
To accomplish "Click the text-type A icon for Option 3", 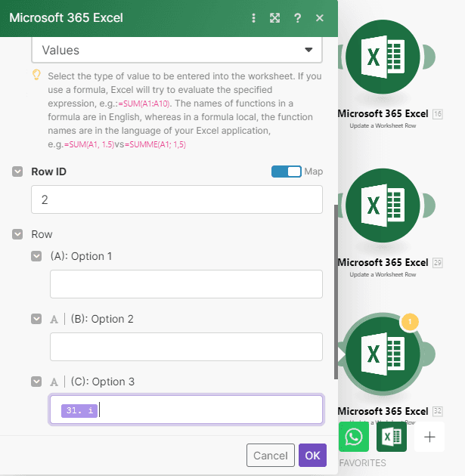I will tap(54, 382).
